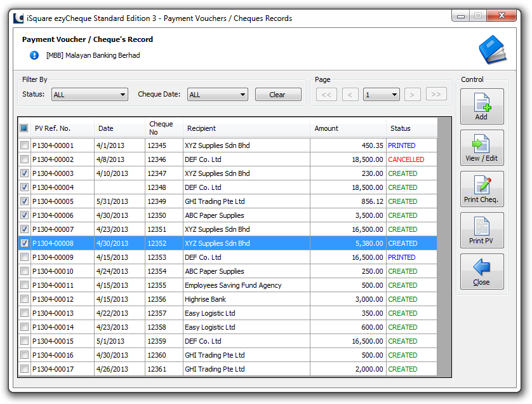Open the Cheque Date filter dropdown
Viewport: 532px width, 404px height.
(x=218, y=95)
